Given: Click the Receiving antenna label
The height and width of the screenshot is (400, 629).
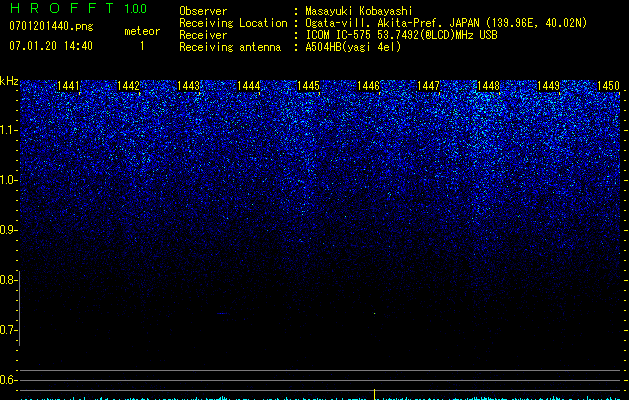Looking at the screenshot, I should pyautogui.click(x=230, y=47).
